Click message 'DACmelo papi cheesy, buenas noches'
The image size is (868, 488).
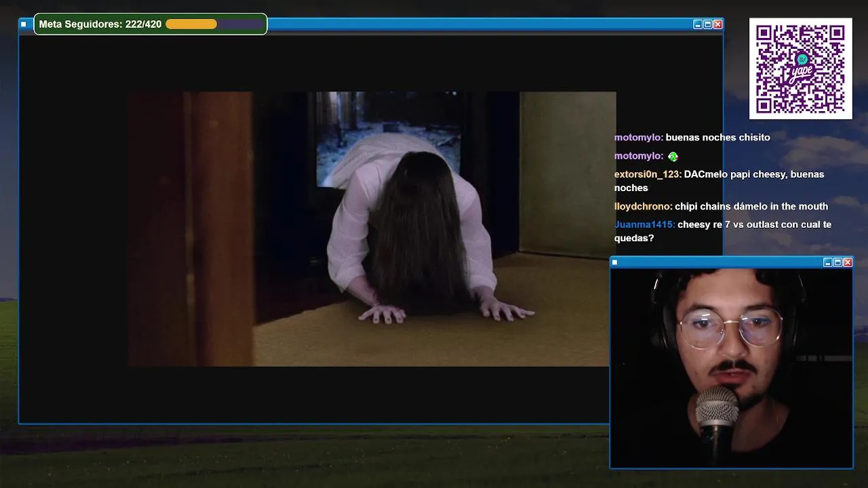tap(719, 181)
